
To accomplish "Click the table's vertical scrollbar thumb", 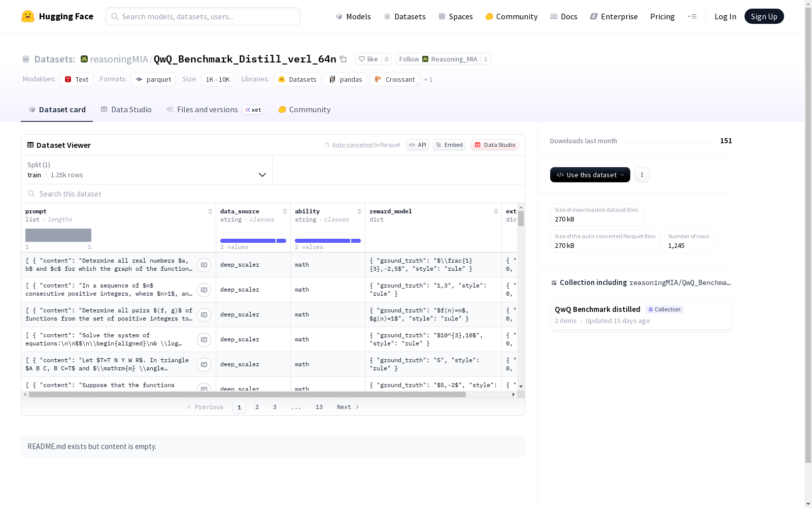I will (x=521, y=218).
